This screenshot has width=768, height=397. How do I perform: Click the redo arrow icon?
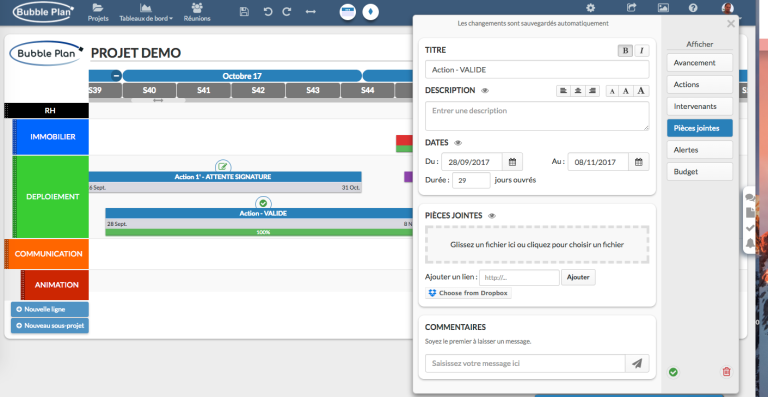[287, 12]
